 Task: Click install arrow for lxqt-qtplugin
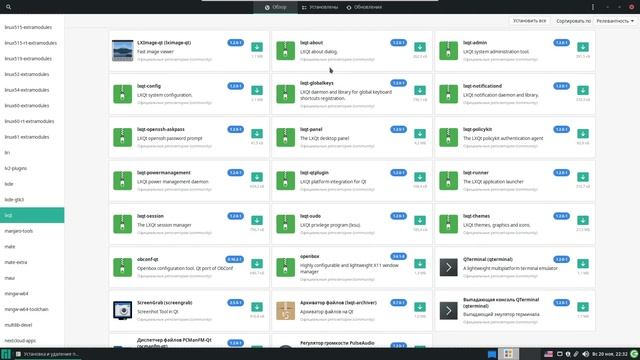(420, 177)
